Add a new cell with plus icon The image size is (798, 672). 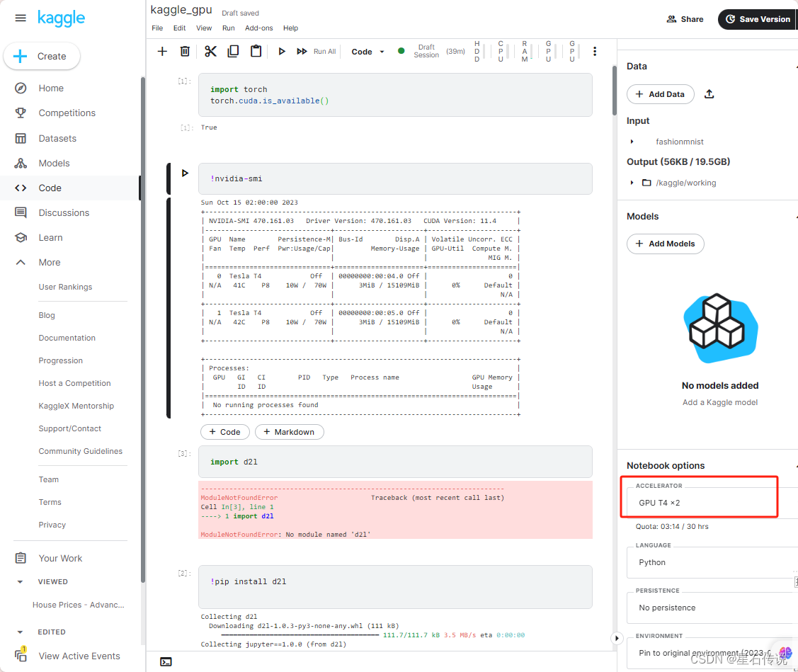tap(162, 52)
